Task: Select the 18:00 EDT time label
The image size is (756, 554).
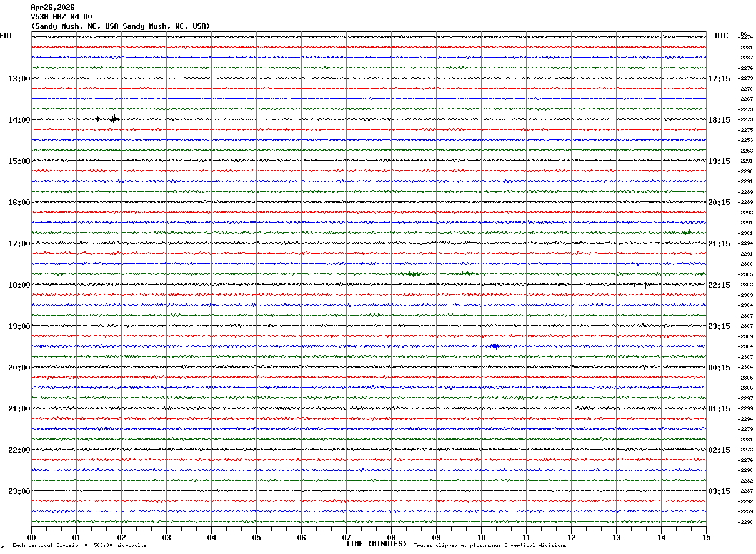Action: tap(19, 285)
